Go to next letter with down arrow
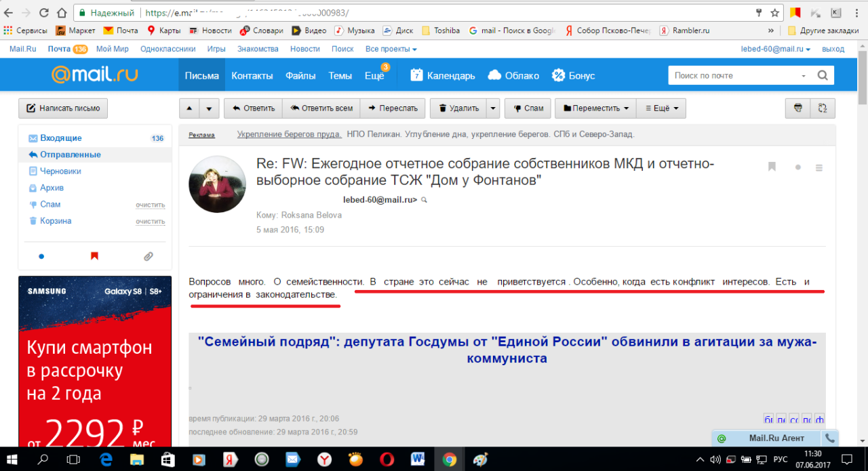 (210, 108)
